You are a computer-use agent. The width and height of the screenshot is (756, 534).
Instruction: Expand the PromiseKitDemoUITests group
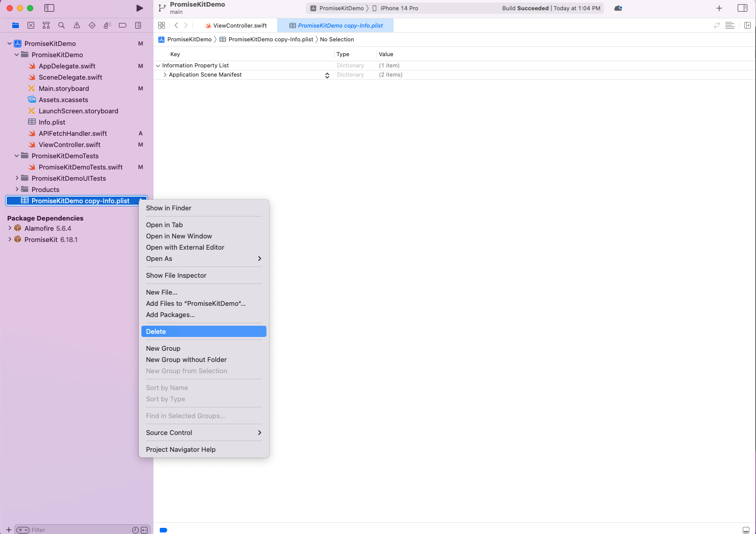click(x=17, y=178)
